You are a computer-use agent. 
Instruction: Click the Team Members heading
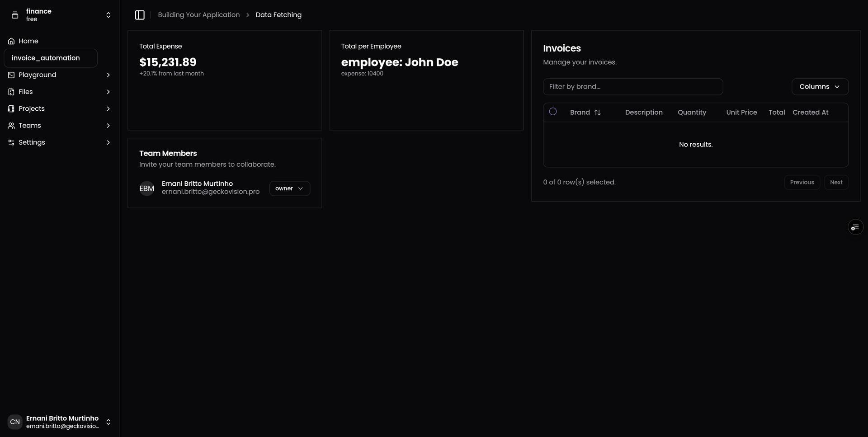click(168, 154)
